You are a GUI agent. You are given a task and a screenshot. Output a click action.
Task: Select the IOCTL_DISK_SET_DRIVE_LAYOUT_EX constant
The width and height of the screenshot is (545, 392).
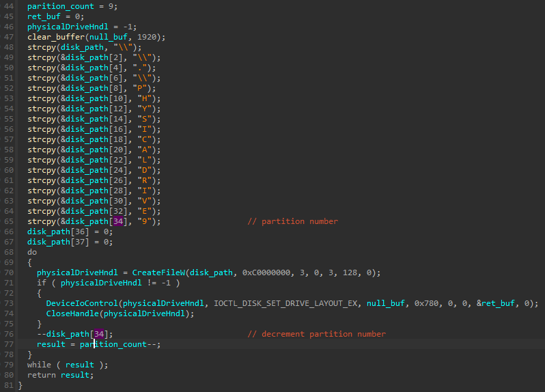(288, 303)
